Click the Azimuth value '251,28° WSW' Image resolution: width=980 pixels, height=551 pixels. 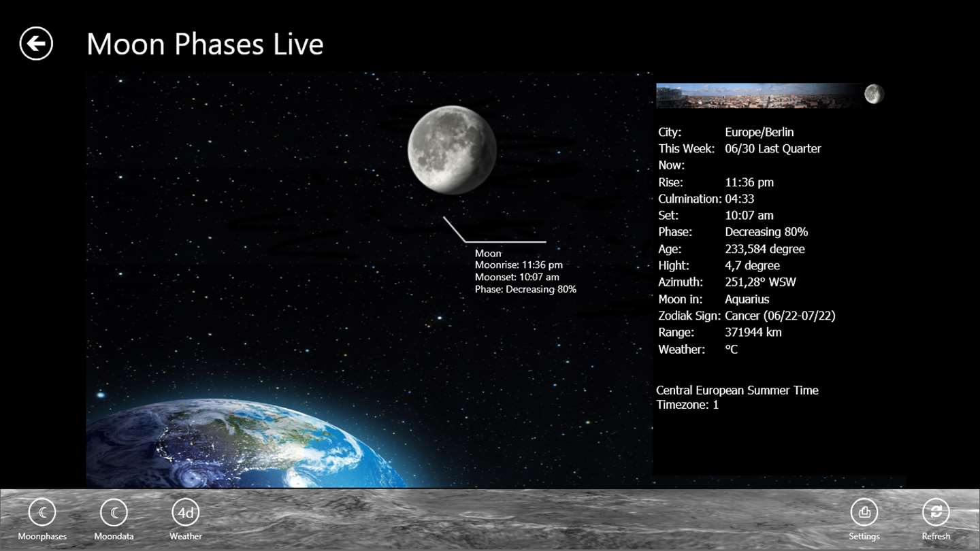tap(760, 282)
